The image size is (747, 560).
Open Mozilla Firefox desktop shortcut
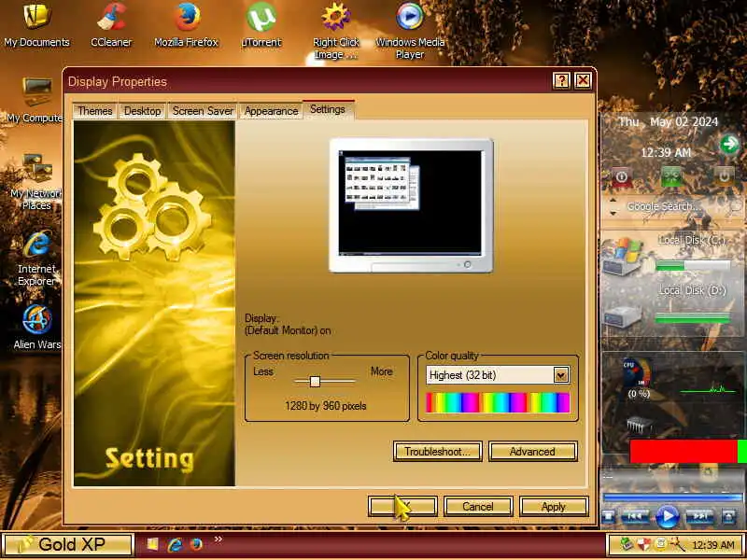point(186,26)
